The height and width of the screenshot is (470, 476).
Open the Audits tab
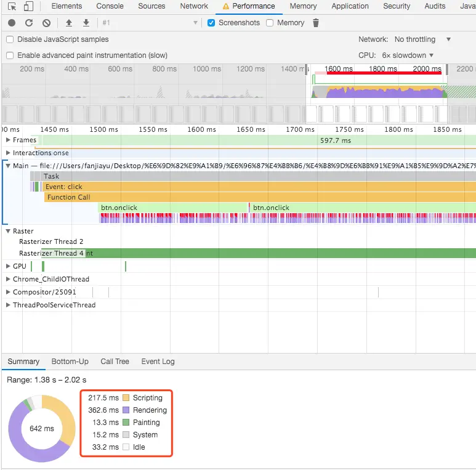[435, 6]
